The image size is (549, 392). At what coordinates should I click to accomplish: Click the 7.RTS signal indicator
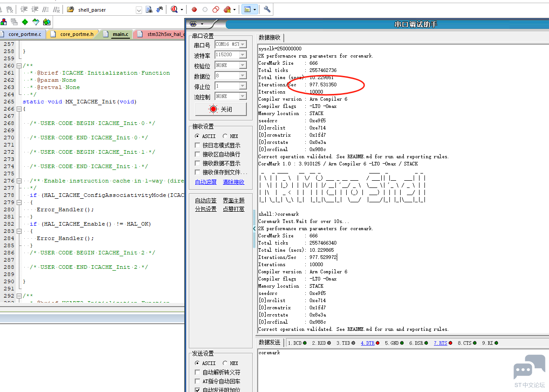(443, 343)
